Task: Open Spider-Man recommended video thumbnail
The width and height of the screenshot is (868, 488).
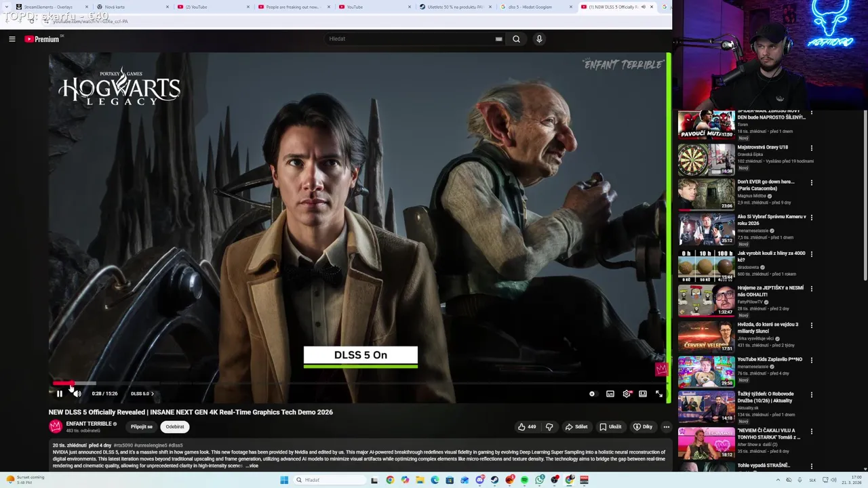Action: [706, 124]
